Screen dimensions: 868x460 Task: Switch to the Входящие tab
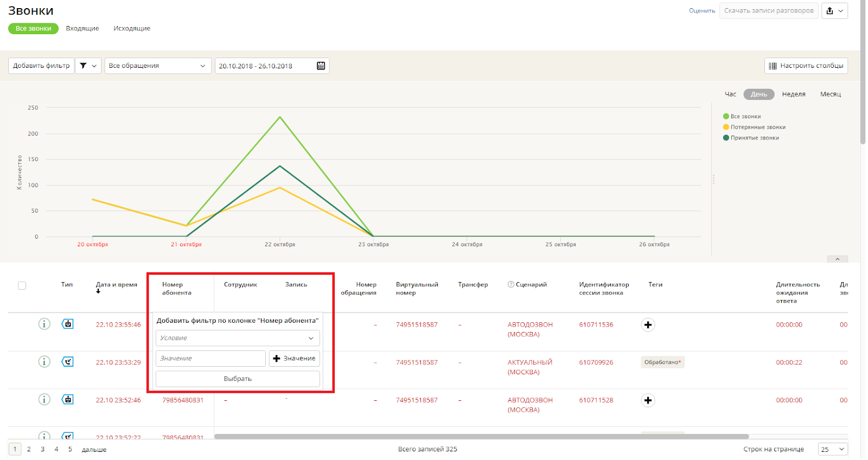point(82,28)
